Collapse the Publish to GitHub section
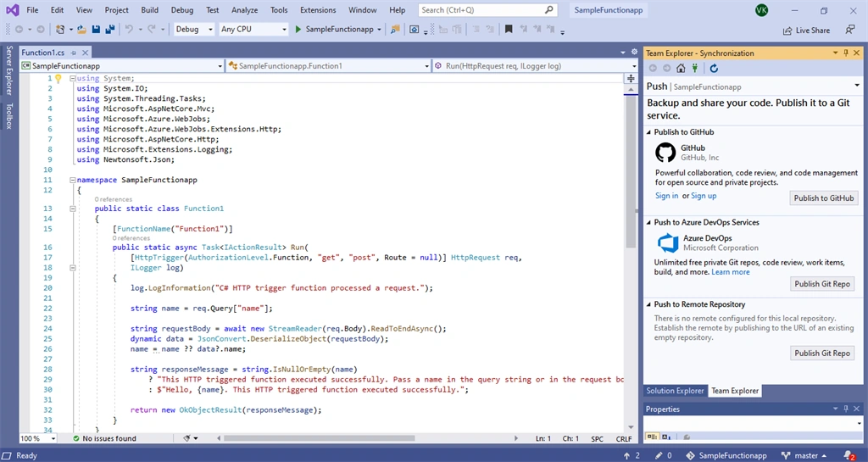 coord(648,132)
